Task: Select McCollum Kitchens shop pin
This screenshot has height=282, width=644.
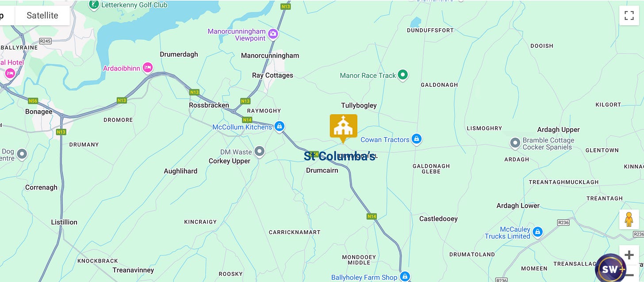Action: 279,127
